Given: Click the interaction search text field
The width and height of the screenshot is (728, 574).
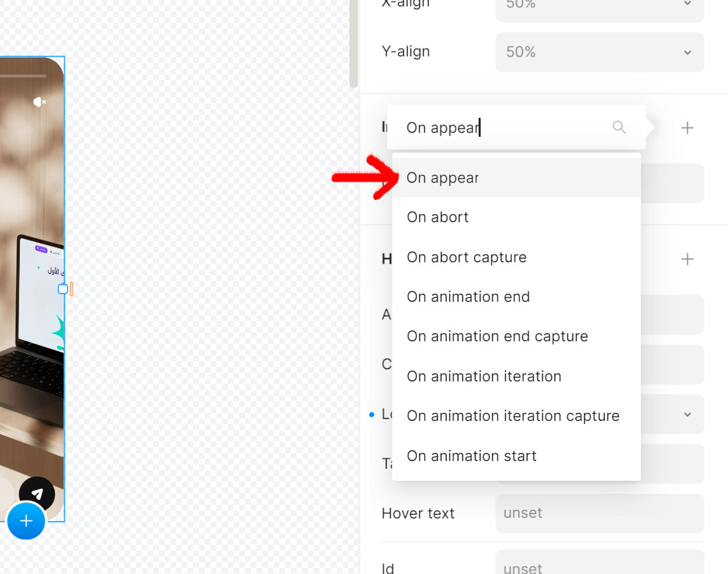Looking at the screenshot, I should coord(503,128).
